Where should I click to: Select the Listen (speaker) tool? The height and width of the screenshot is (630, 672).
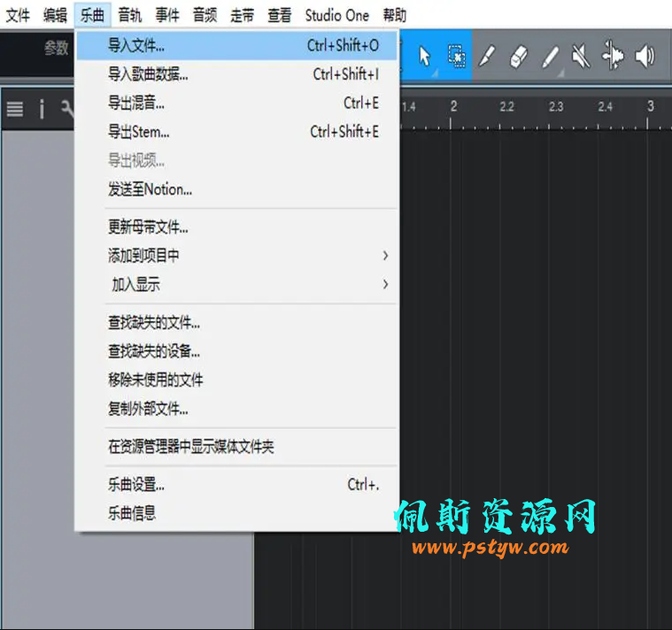point(645,56)
